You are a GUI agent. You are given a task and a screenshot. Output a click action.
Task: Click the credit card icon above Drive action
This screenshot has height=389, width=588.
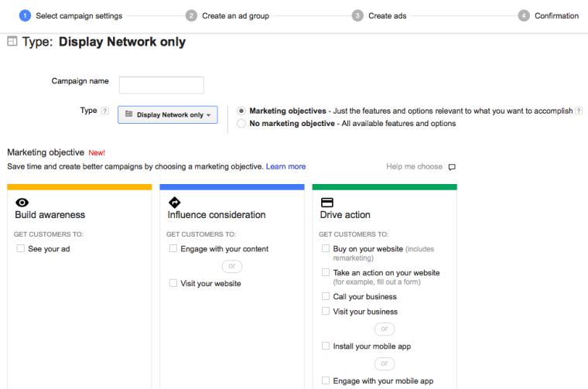tap(326, 202)
